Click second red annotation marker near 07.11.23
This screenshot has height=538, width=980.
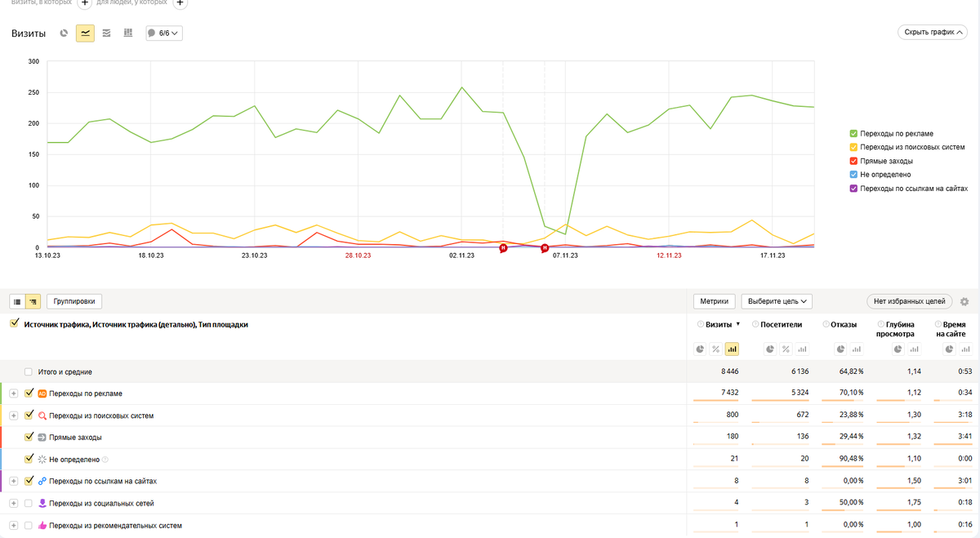tap(545, 248)
